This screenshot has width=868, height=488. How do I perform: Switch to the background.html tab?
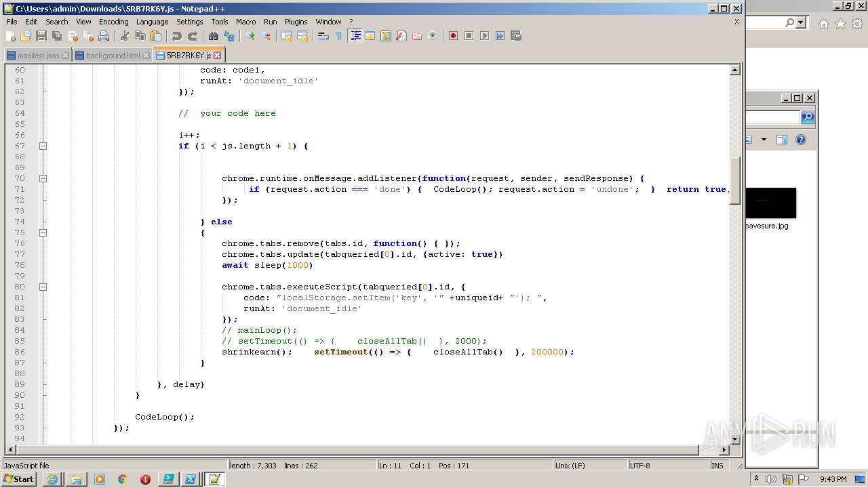tap(113, 56)
